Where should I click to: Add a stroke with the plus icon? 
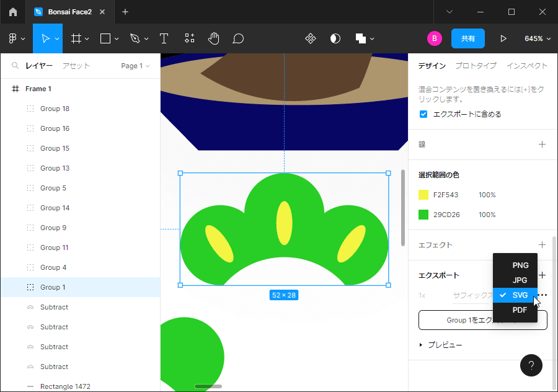click(x=542, y=144)
